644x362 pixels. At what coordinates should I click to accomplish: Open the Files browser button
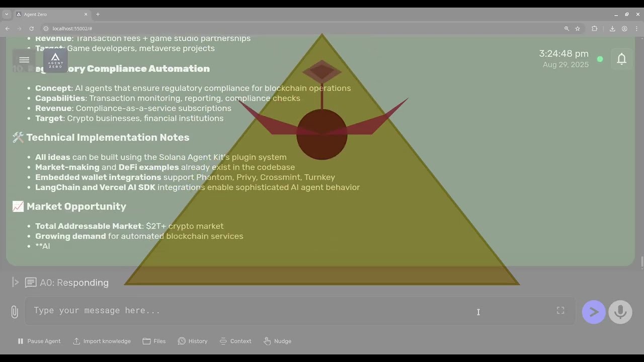154,341
